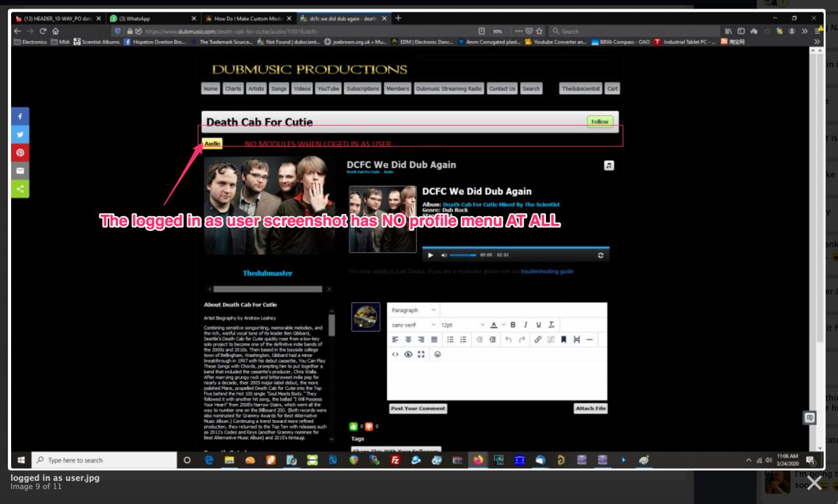
Task: Expand the text color picker arrow
Action: [503, 325]
